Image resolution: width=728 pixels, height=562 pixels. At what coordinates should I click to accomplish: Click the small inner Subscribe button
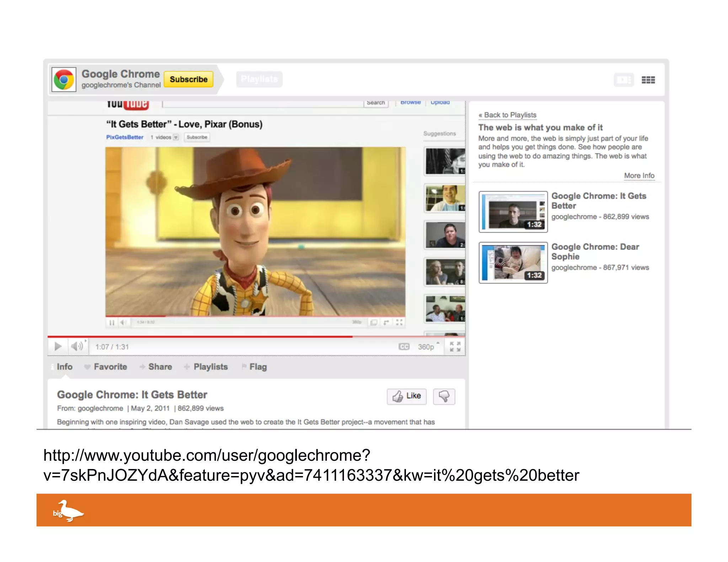(x=197, y=137)
